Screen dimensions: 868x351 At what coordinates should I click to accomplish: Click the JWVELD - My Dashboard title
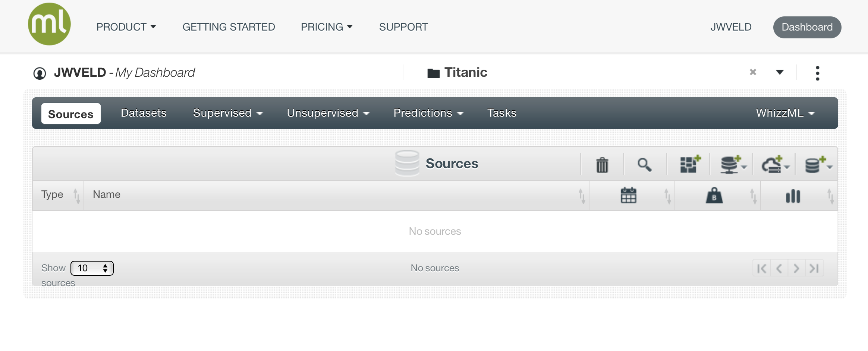point(125,73)
